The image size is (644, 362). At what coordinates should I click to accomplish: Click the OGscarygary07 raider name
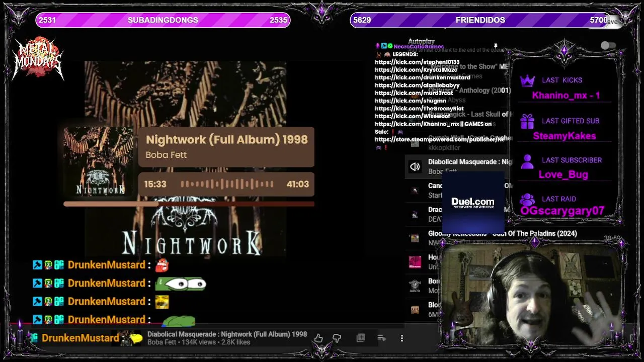click(562, 211)
